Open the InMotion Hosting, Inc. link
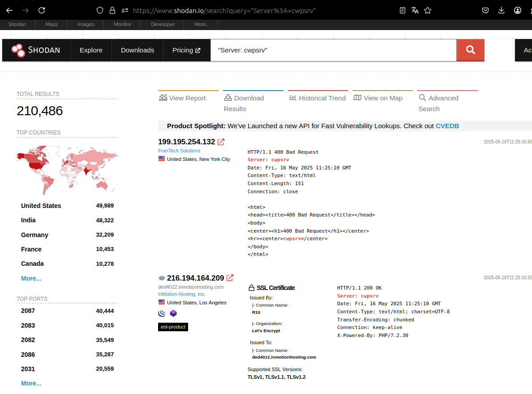 (182, 294)
